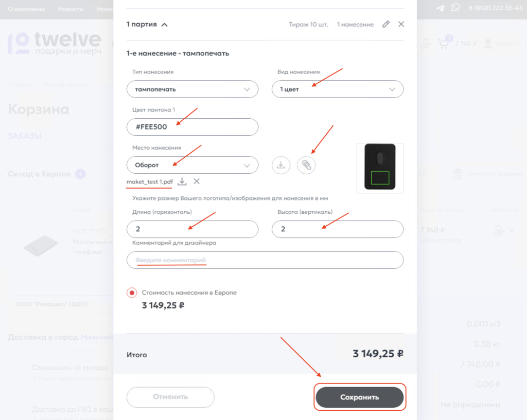Click the Цвет пантона 1 field with #FEE500
Viewport: 527px width, 420px height.
pos(192,127)
